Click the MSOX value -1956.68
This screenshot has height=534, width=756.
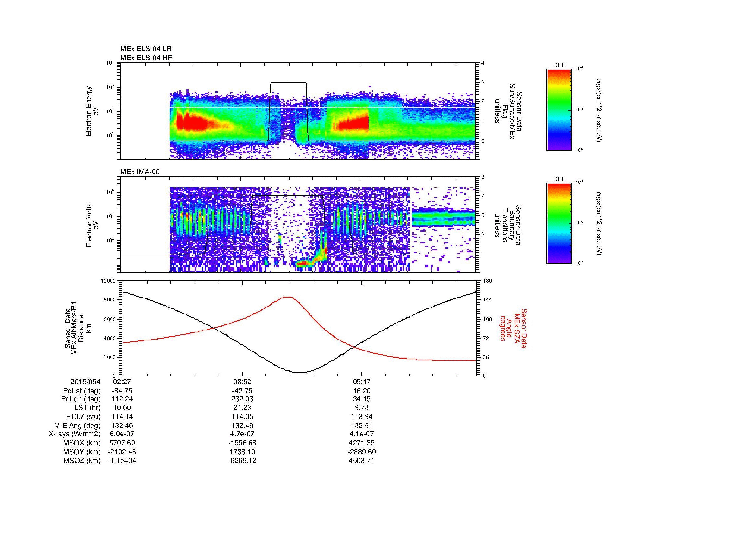[x=242, y=443]
